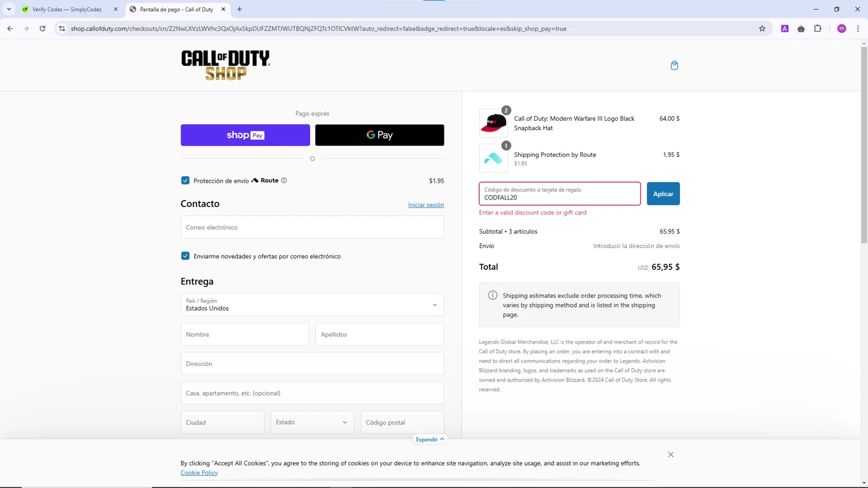
Task: Click the Código postal field
Action: (x=402, y=422)
